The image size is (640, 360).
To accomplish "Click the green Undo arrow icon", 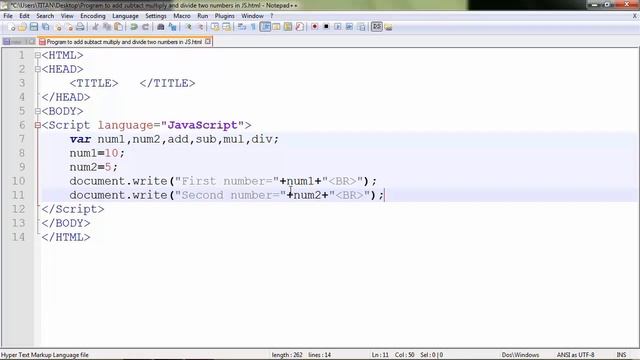I will pyautogui.click(x=134, y=27).
